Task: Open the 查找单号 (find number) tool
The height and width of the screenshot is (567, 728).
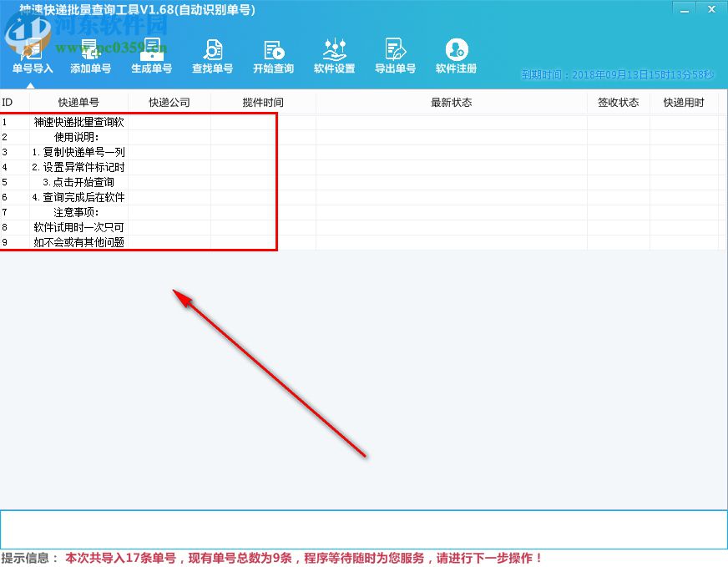Action: [x=212, y=54]
